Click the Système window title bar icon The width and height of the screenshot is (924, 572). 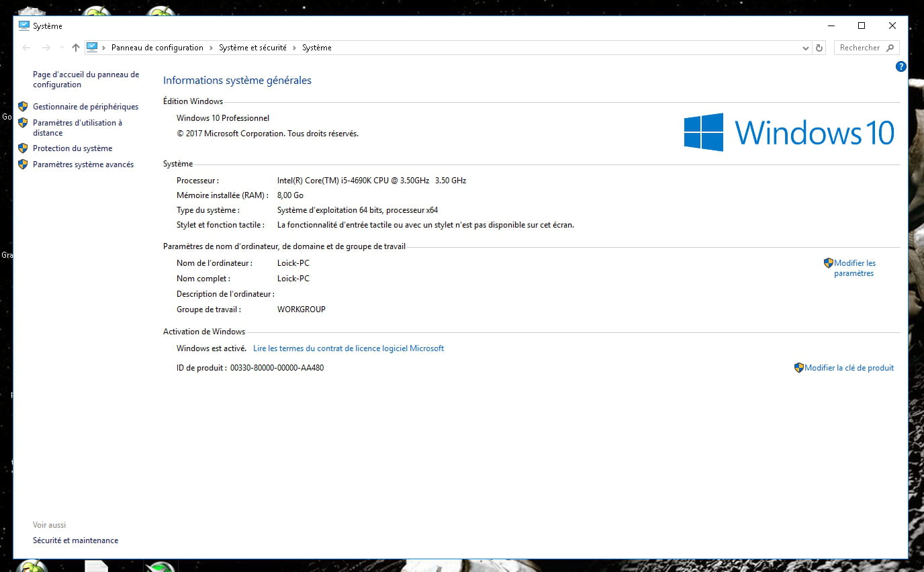pos(24,26)
